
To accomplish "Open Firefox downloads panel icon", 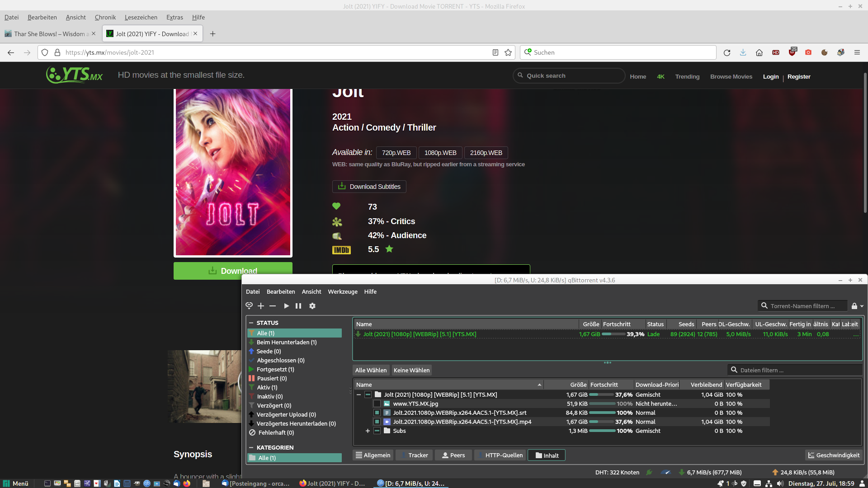I will 743,52.
